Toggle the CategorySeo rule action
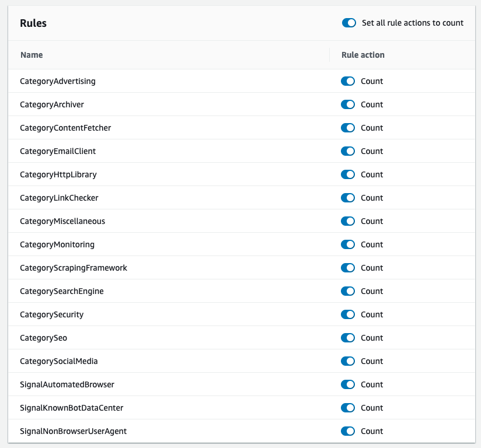Screen dimensions: 481x448 tap(348, 338)
